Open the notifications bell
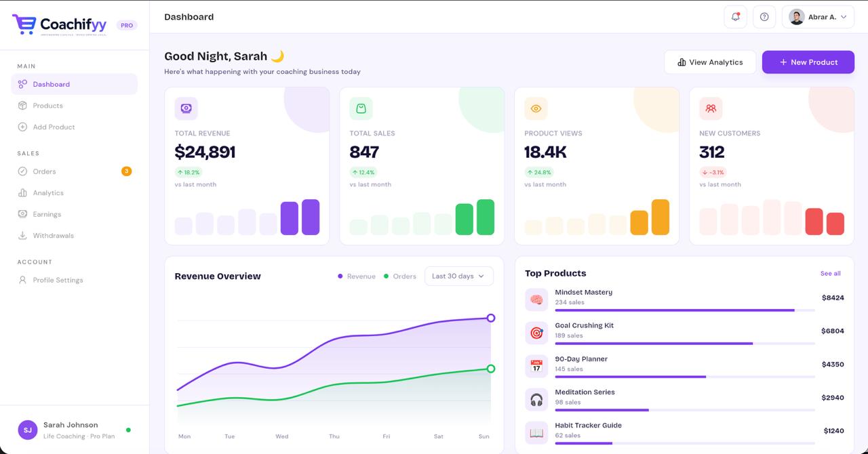 click(x=736, y=17)
